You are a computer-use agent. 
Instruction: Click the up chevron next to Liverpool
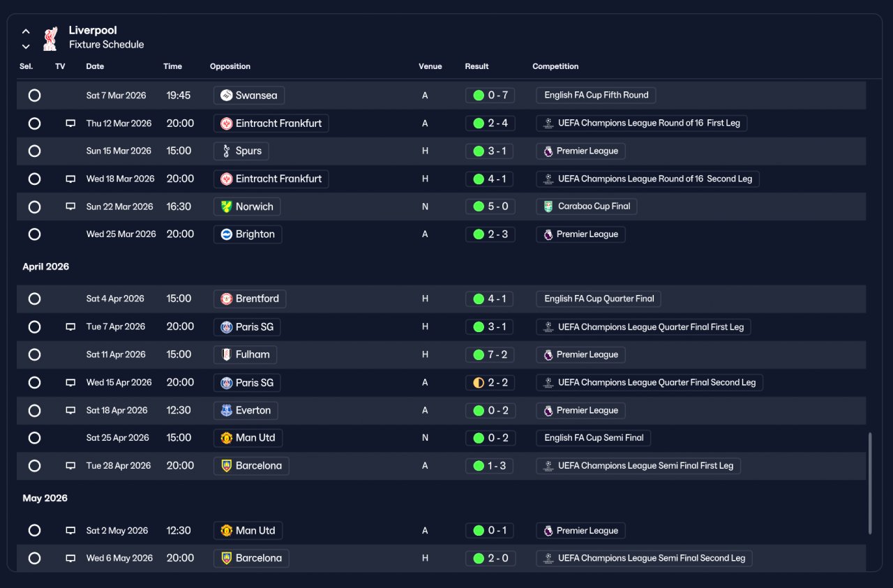(x=26, y=31)
